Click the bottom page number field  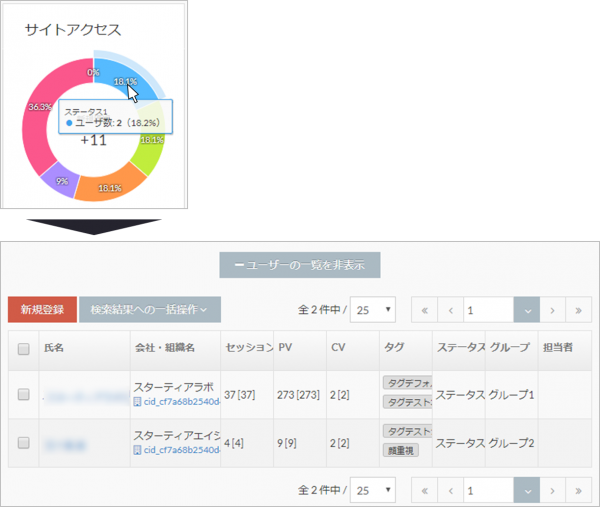point(488,490)
